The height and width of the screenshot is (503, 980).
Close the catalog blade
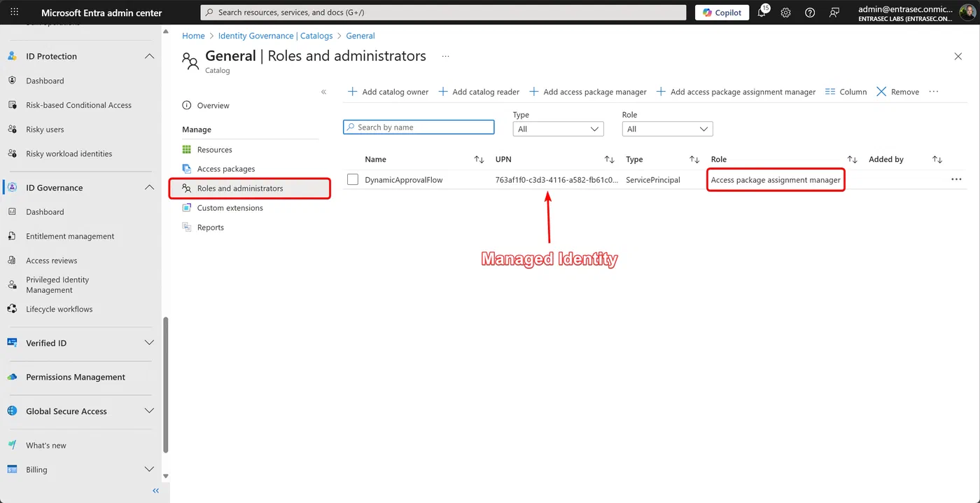pyautogui.click(x=958, y=56)
